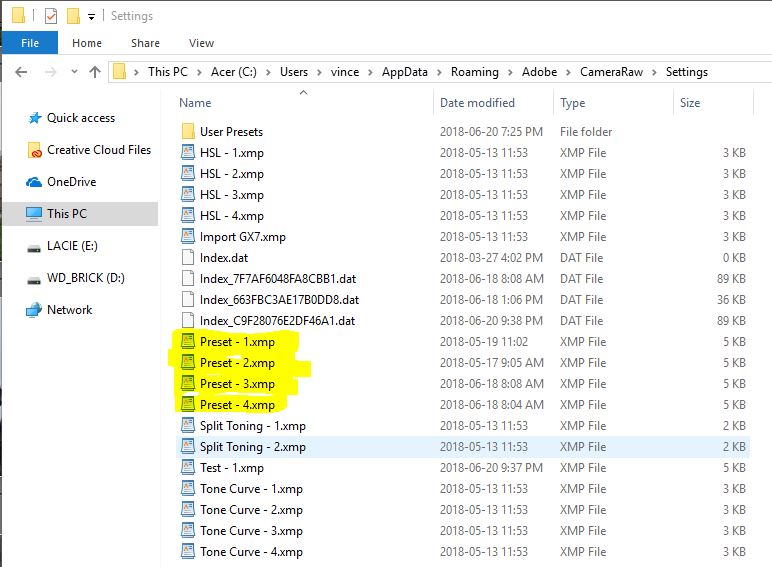Screen dimensions: 772x567
Task: Go up one folder level arrow
Action: pos(95,72)
